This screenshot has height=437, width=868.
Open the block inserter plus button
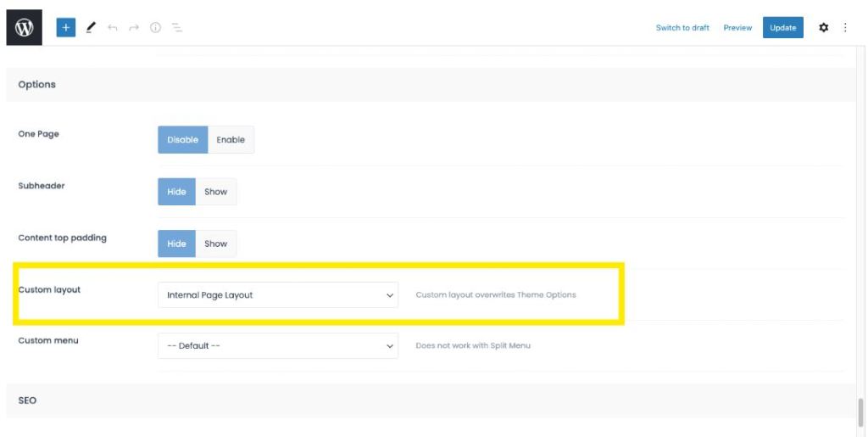pyautogui.click(x=66, y=28)
